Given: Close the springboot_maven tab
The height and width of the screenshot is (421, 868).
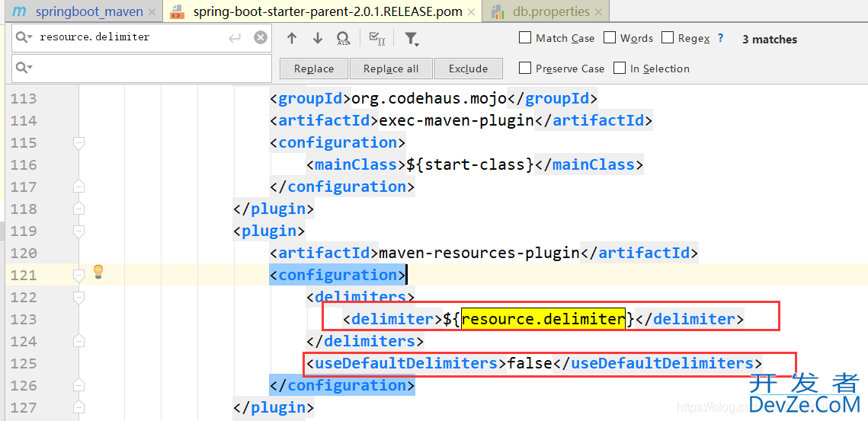Looking at the screenshot, I should tap(152, 11).
